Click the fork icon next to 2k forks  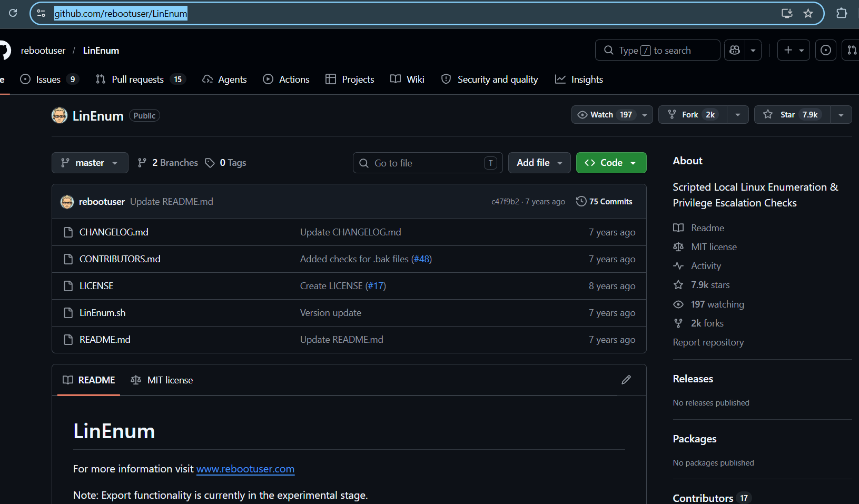pos(678,323)
